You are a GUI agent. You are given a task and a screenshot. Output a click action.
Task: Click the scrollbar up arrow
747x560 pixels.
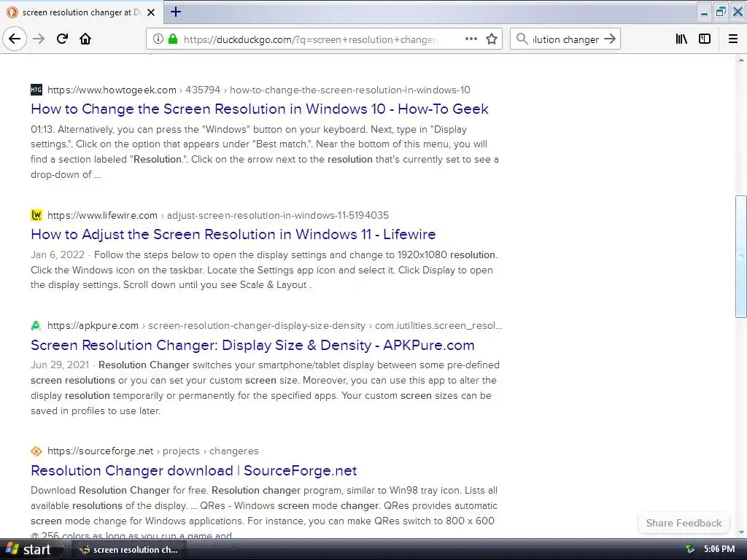tap(741, 60)
